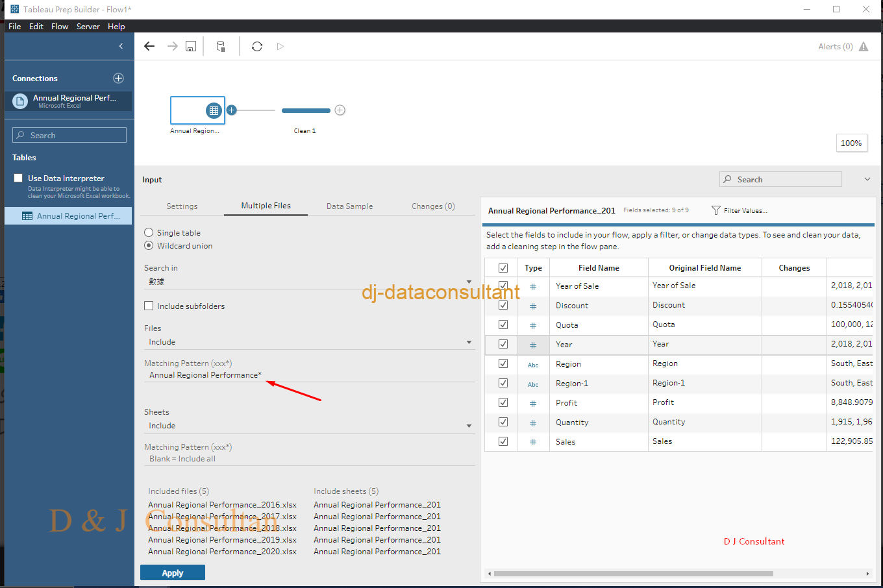Select the Single table radio button
This screenshot has width=883, height=588.
point(149,232)
